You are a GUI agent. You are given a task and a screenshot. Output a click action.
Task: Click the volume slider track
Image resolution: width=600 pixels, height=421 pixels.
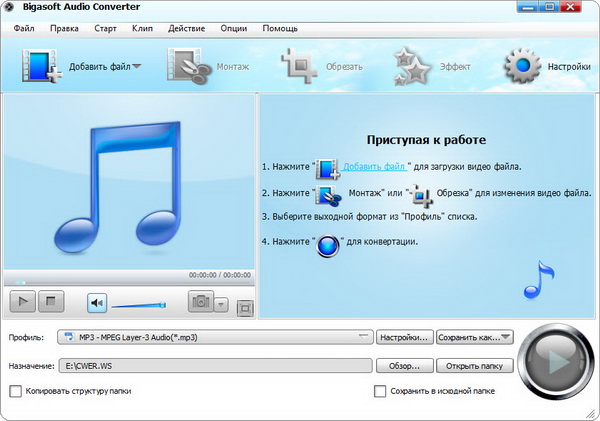[138, 304]
